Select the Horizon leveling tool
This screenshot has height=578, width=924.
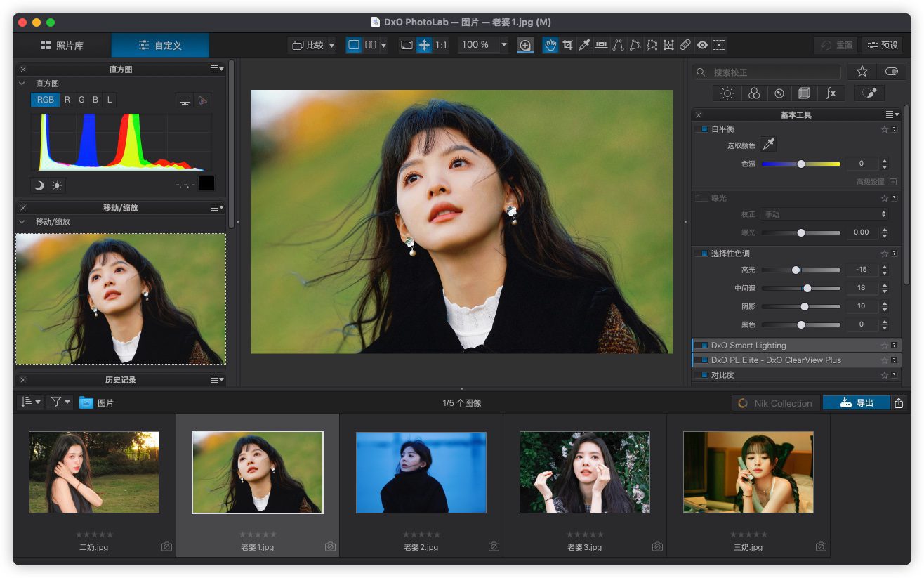601,45
